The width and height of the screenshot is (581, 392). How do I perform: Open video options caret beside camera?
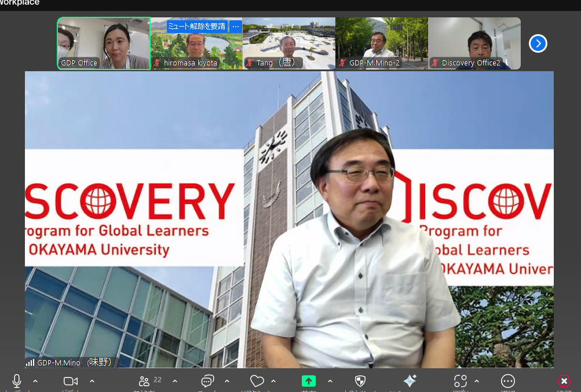(x=92, y=381)
